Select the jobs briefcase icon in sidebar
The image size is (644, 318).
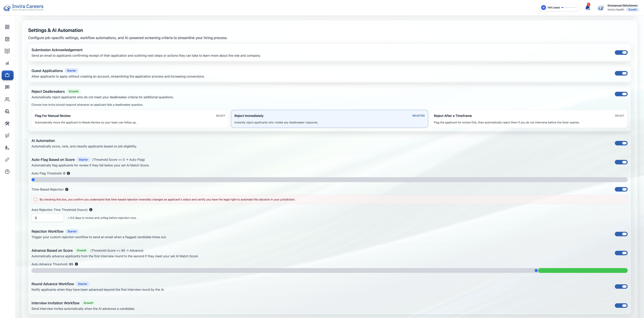pos(7,75)
